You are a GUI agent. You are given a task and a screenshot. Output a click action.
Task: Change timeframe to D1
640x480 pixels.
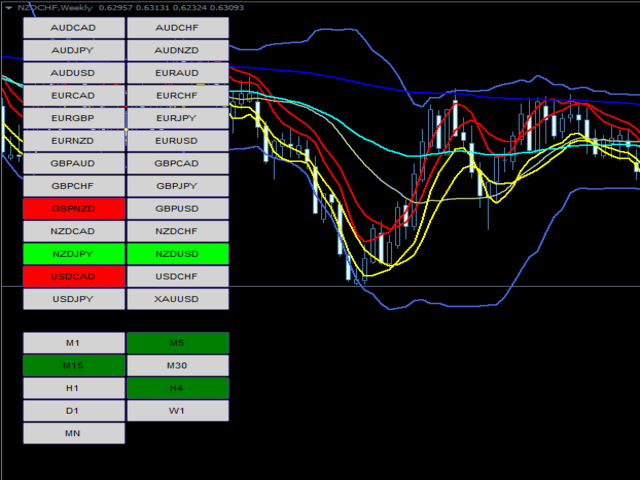click(74, 411)
